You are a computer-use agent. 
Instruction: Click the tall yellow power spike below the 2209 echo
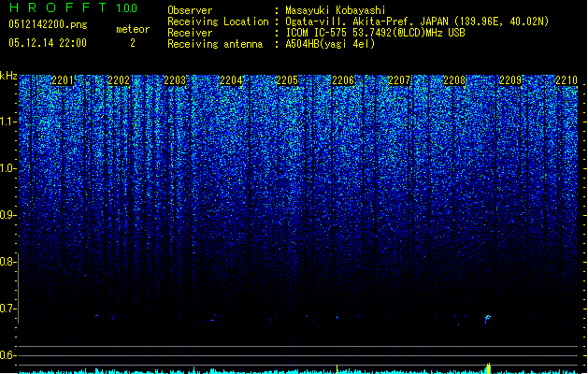pos(489,368)
